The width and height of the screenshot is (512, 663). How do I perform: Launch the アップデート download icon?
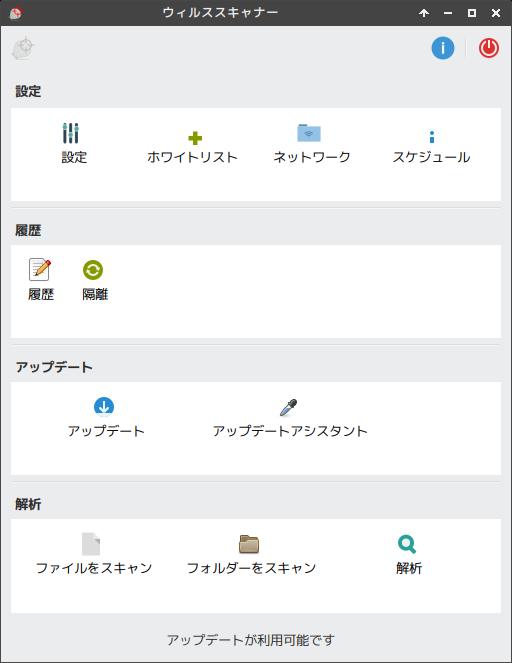click(104, 407)
